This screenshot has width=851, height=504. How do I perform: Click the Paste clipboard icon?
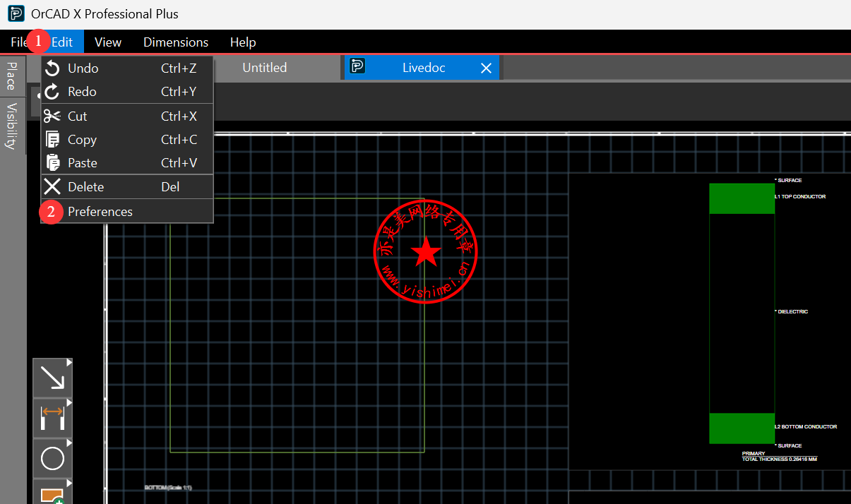pos(52,163)
